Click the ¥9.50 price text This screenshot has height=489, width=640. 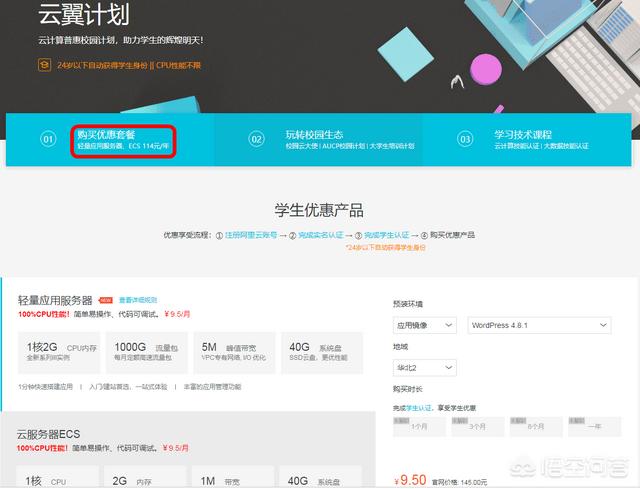coord(411,480)
